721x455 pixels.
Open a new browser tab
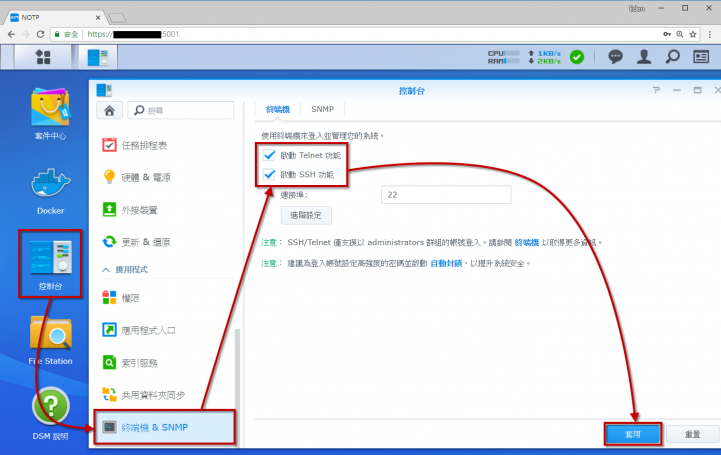click(117, 18)
